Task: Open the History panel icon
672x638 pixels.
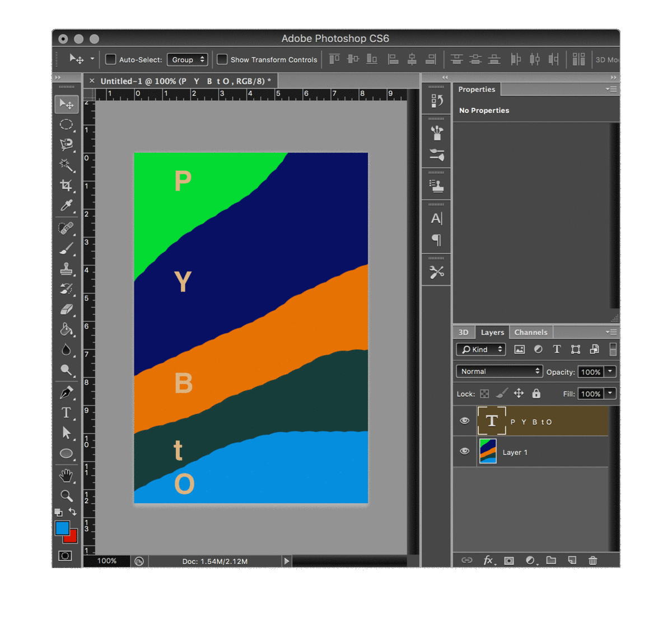Action: click(x=437, y=101)
